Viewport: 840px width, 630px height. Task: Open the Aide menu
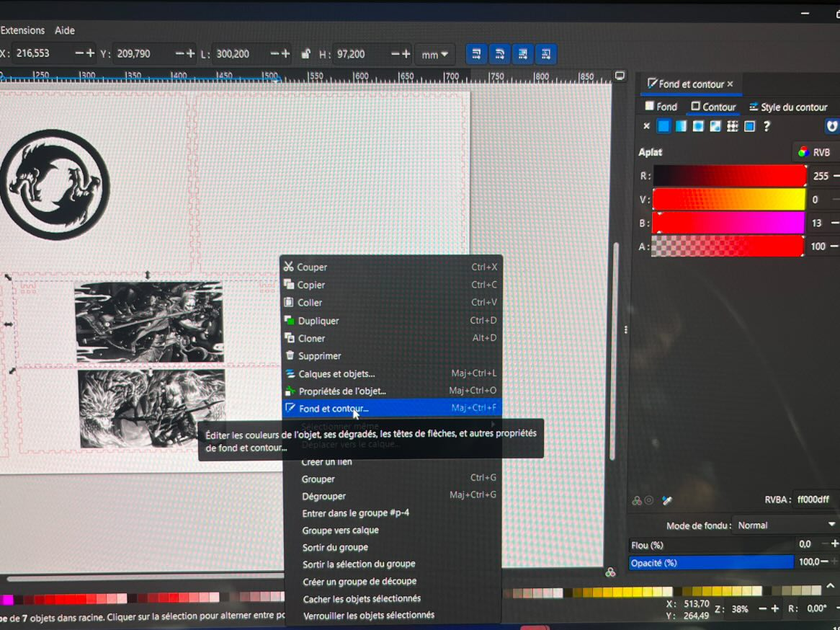[x=65, y=30]
